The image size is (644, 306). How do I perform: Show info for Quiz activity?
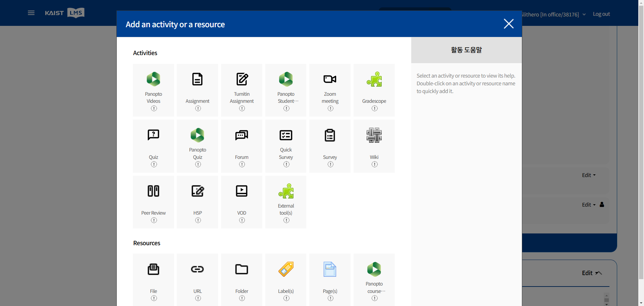(x=154, y=164)
